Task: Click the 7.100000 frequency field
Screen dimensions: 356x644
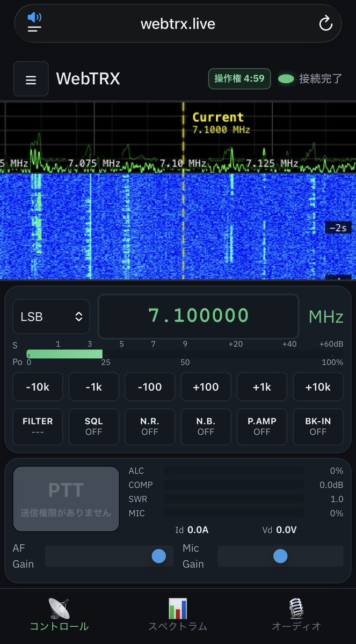Action: pyautogui.click(x=198, y=316)
